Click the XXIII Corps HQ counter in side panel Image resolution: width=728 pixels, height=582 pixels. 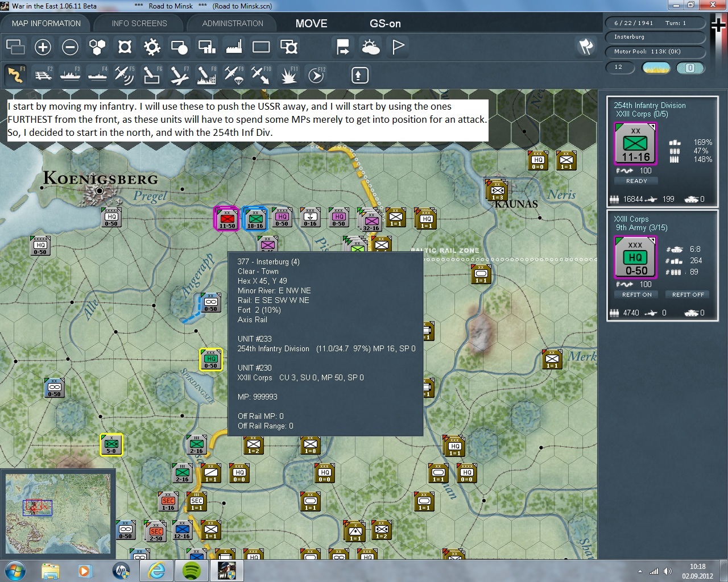pos(635,257)
